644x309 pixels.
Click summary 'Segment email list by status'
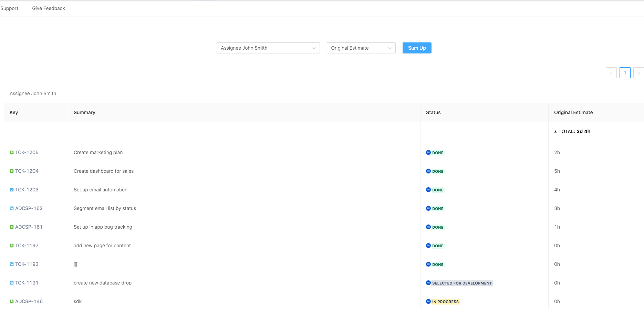click(105, 208)
